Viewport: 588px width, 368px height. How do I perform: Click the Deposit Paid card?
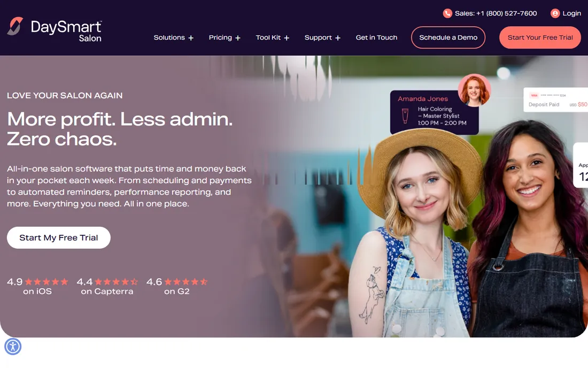click(556, 100)
